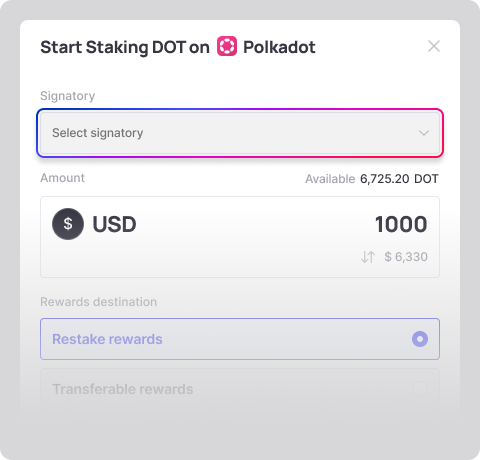Close the Start Staking dialog
This screenshot has width=480, height=460.
click(434, 46)
